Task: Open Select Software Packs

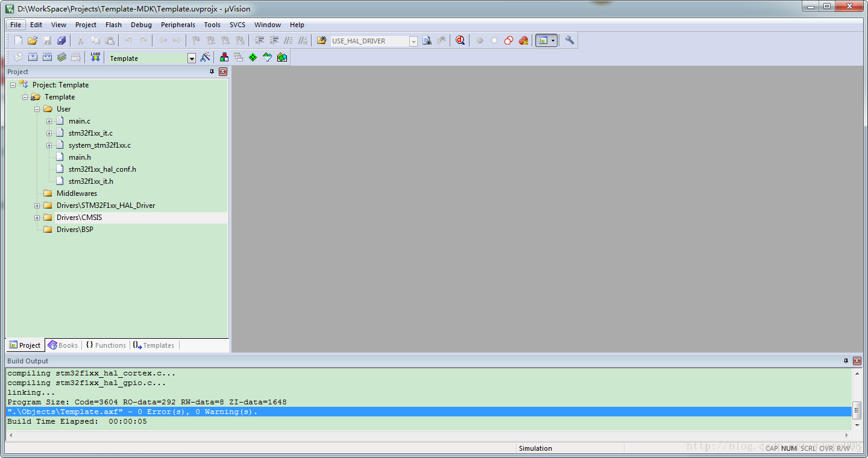Action: 267,57
